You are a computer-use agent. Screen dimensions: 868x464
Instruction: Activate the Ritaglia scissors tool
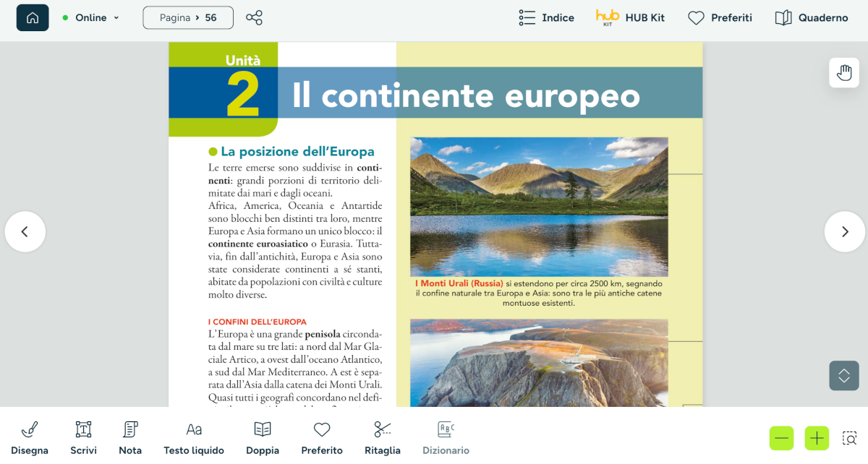coord(383,438)
